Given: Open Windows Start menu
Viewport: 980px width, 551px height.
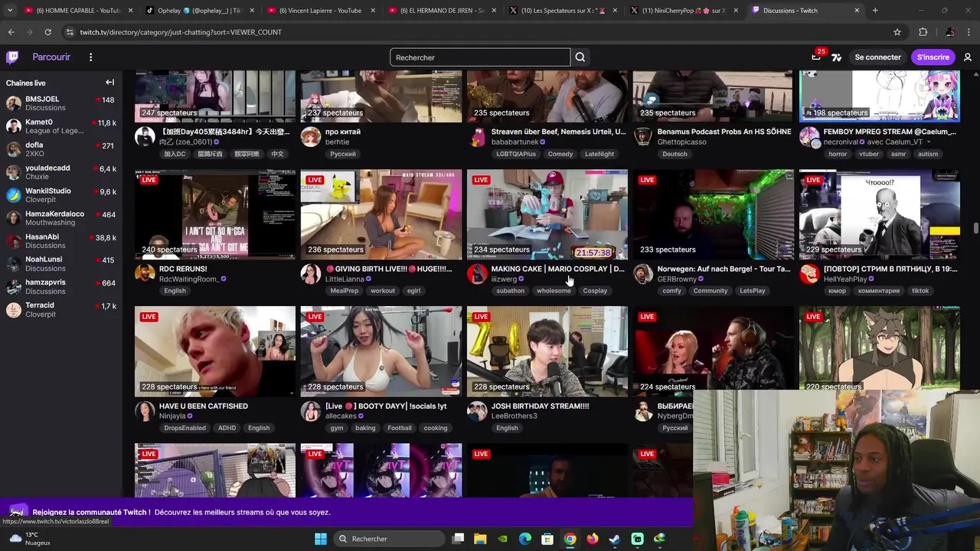Looking at the screenshot, I should tap(321, 539).
